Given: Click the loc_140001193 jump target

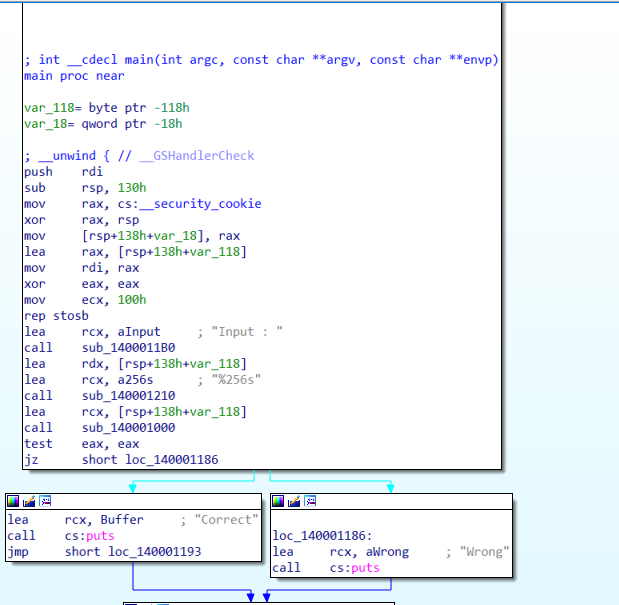Looking at the screenshot, I should tap(154, 552).
